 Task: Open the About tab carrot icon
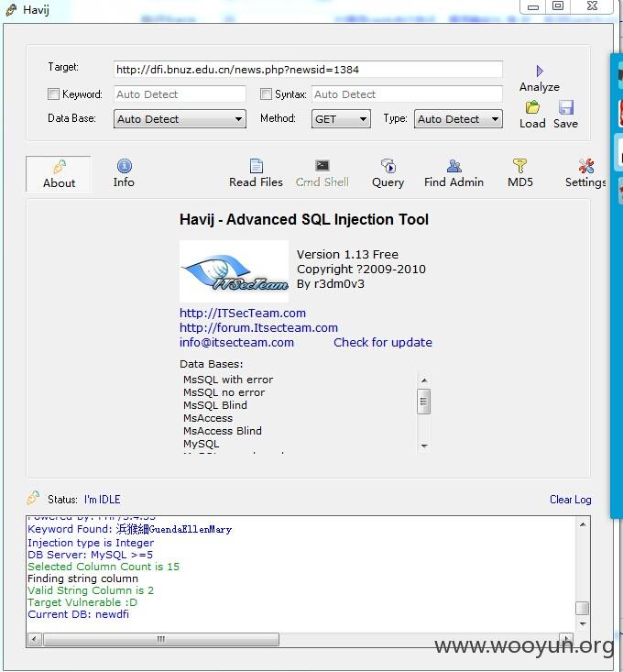pos(60,167)
